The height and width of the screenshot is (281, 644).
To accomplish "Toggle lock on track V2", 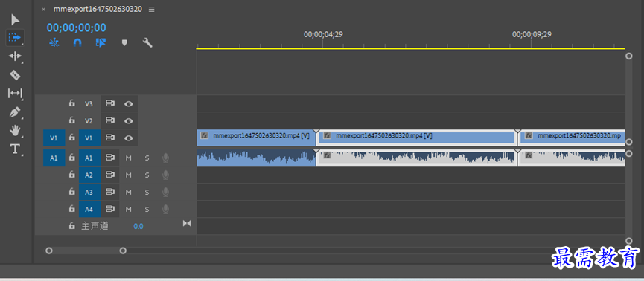I will click(72, 120).
